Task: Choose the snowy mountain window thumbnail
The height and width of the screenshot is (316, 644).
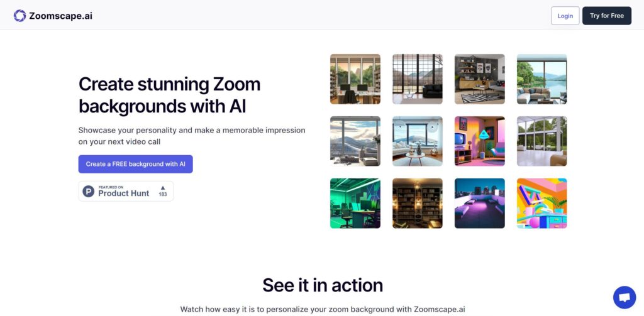Action: click(x=355, y=141)
